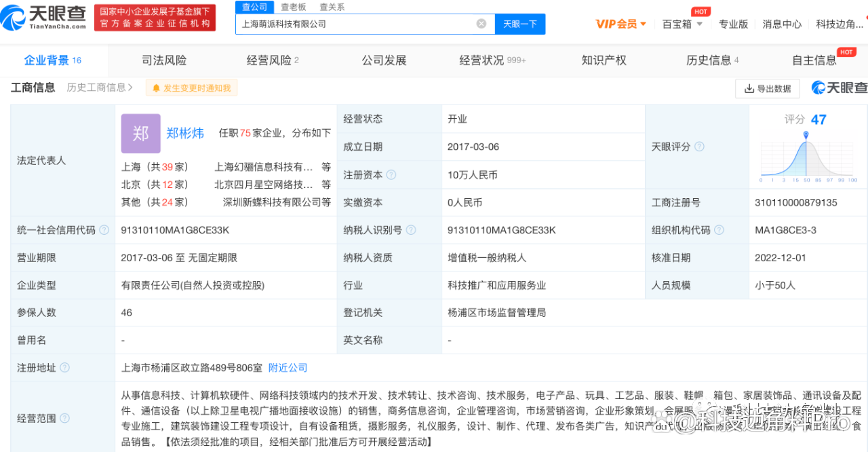Clear the search box text
The image size is (868, 452).
click(481, 24)
